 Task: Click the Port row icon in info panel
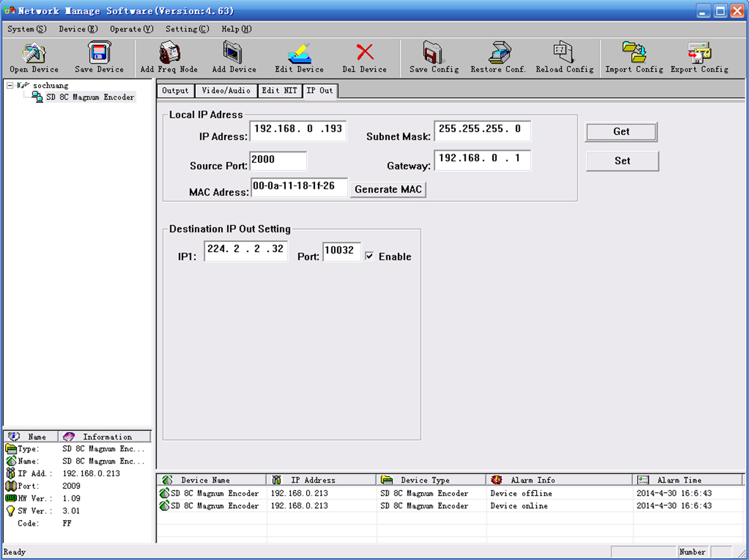pyautogui.click(x=11, y=486)
